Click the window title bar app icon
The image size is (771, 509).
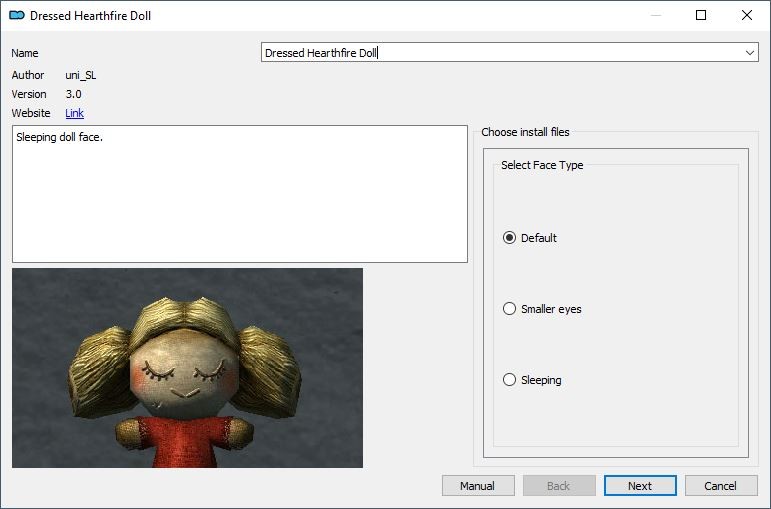pos(17,15)
